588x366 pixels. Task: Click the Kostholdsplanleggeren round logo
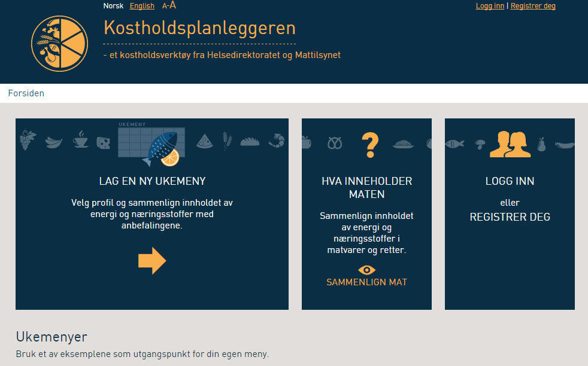(x=60, y=44)
